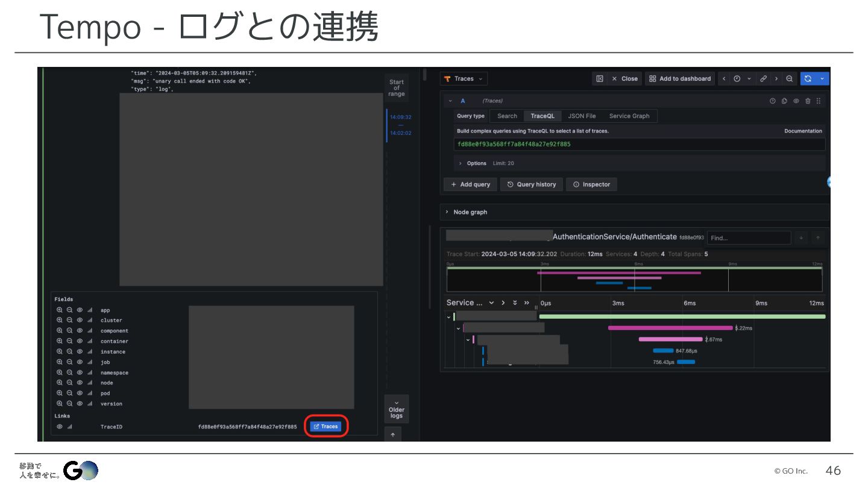Filter for value on the namespace field
Image resolution: width=868 pixels, height=488 pixels.
pyautogui.click(x=60, y=372)
